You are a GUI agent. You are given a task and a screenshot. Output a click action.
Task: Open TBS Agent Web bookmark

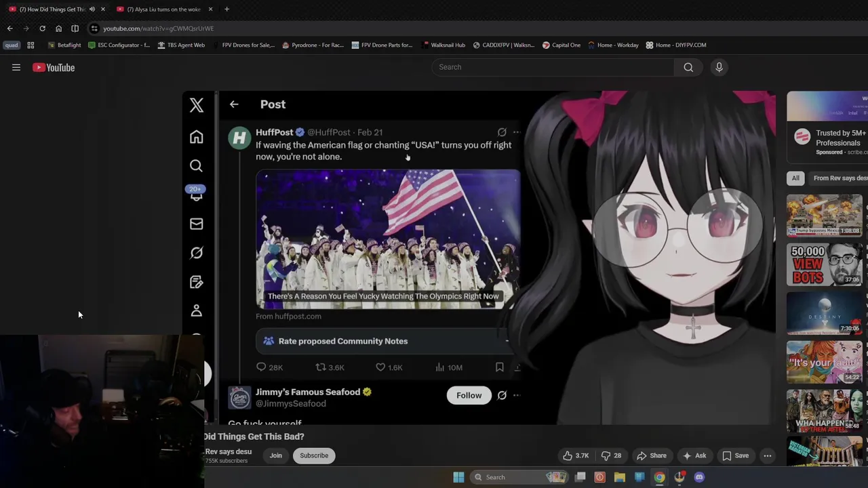(181, 45)
